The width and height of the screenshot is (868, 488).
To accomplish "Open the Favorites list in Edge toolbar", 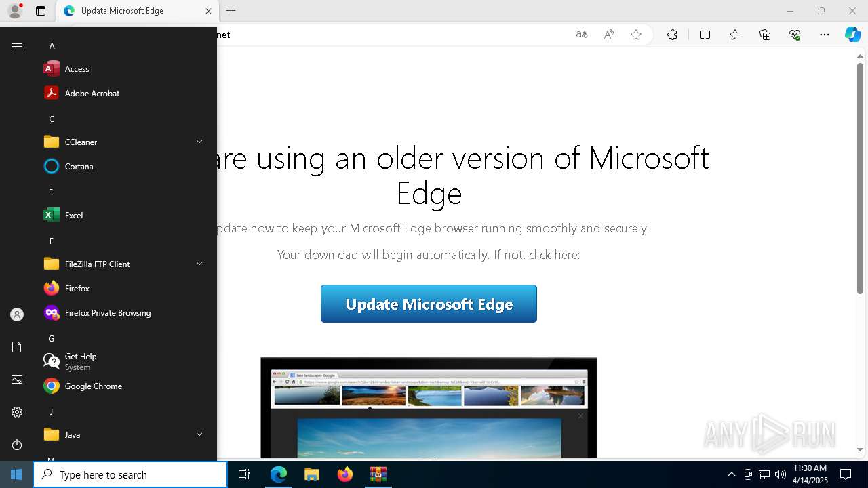I will coord(735,35).
